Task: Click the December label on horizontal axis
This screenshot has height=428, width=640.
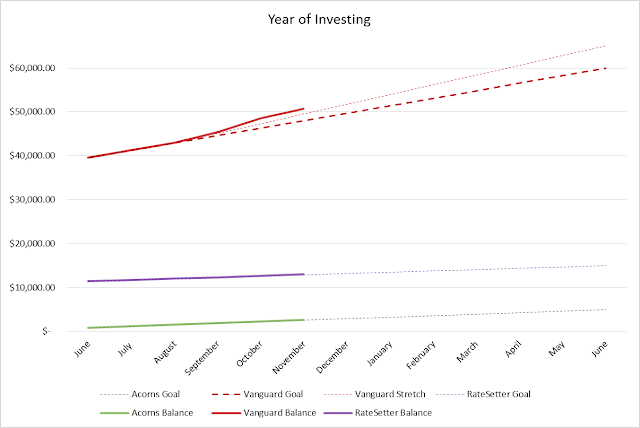Action: tap(332, 357)
